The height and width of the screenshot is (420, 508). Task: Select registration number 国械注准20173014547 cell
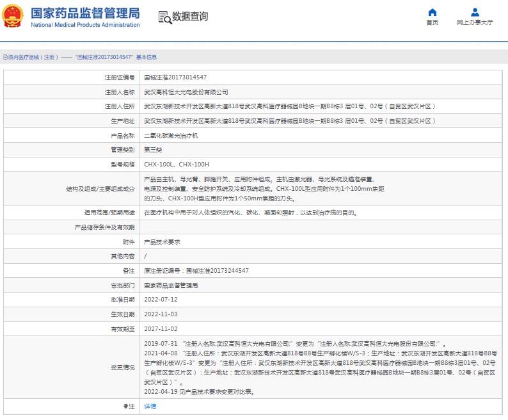tap(175, 77)
